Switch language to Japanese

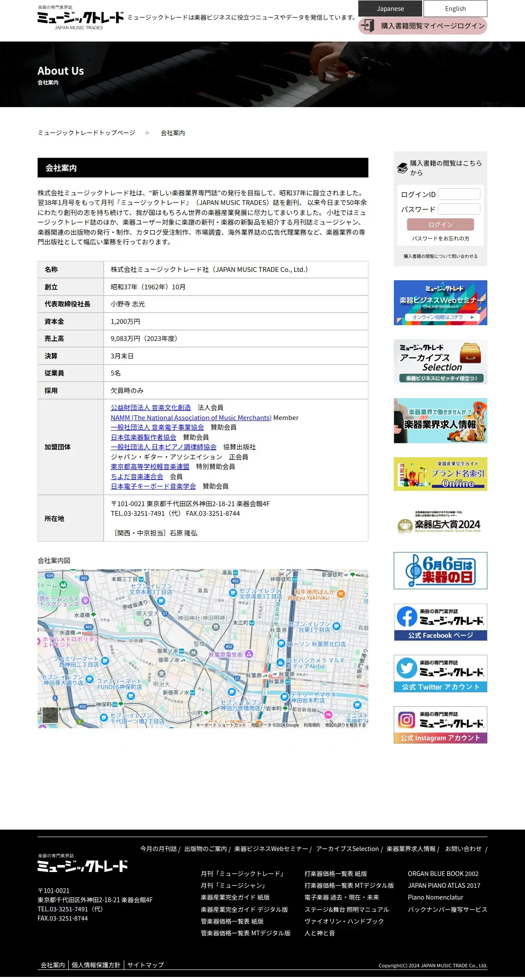(x=390, y=8)
